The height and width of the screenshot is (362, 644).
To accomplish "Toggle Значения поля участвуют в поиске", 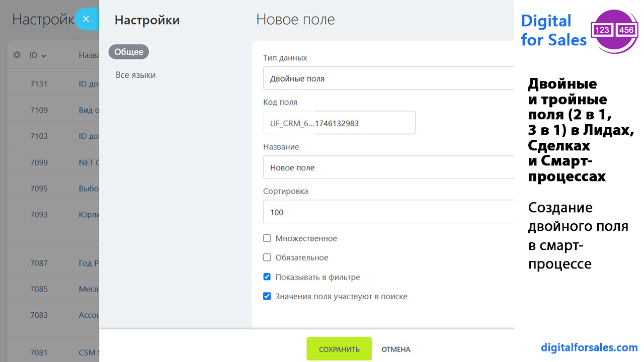I will (x=267, y=296).
